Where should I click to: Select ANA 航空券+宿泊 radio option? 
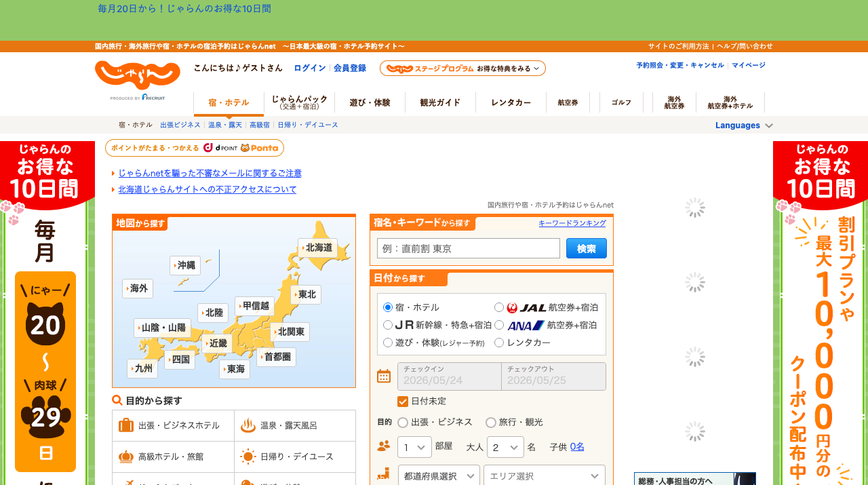point(499,325)
